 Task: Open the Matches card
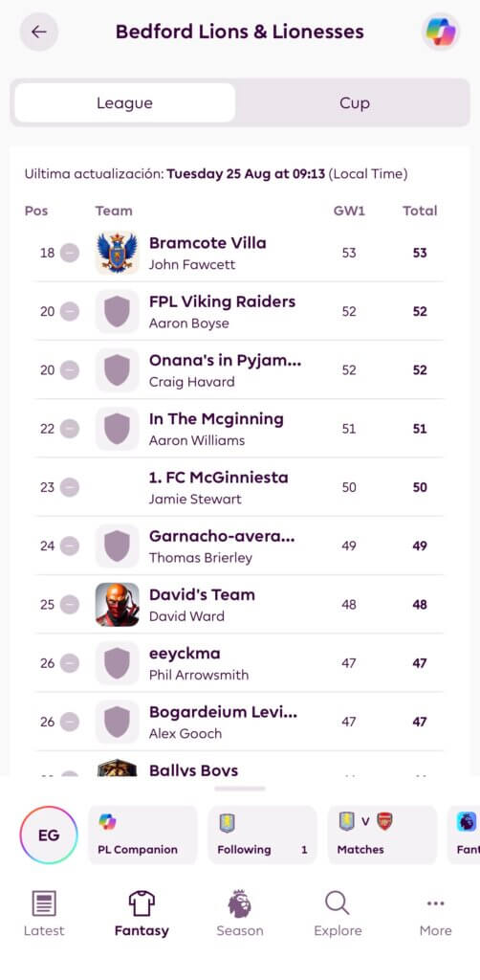click(x=382, y=835)
